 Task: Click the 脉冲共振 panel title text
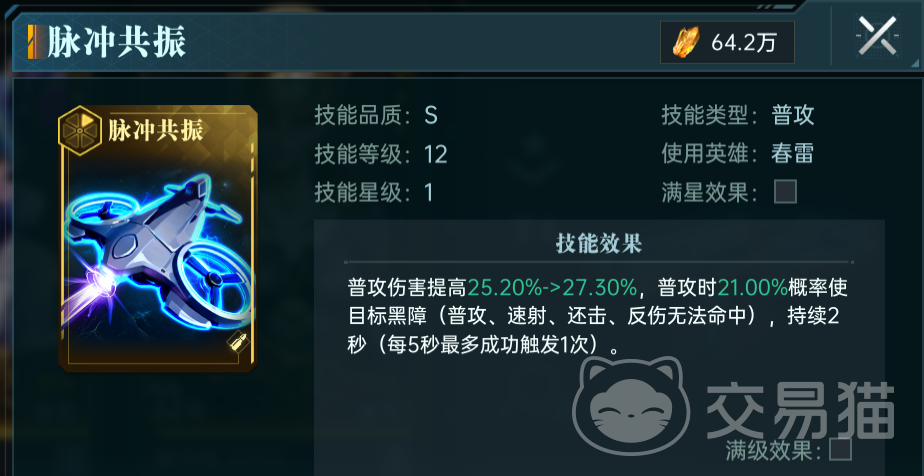click(116, 42)
